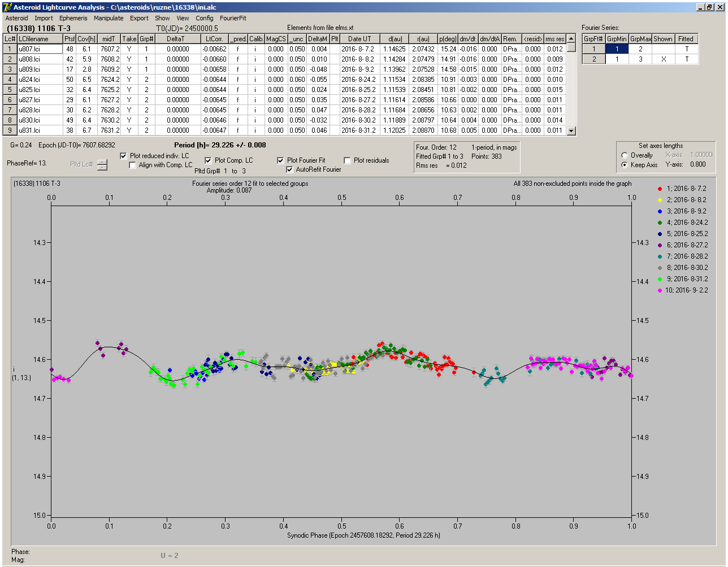Click the U = 2 quality label
The image size is (728, 567).
(170, 556)
